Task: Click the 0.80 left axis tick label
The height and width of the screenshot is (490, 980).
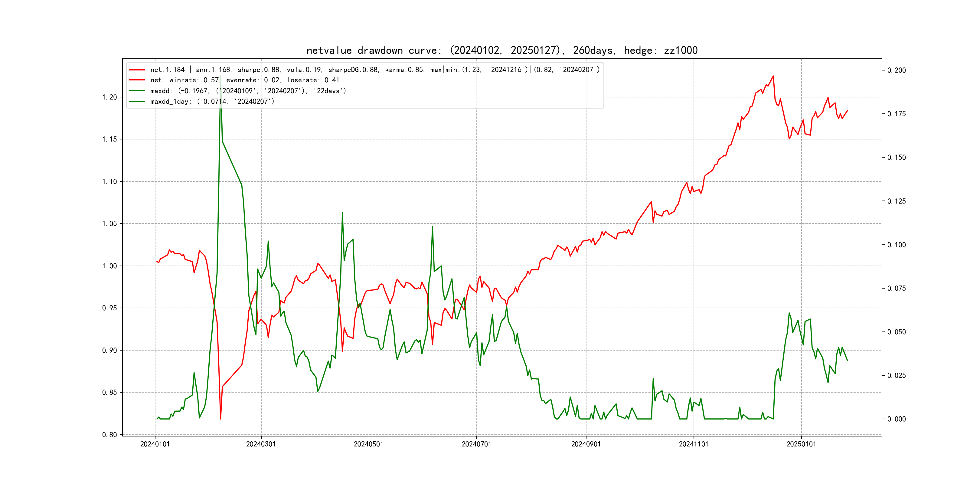Action: tap(109, 435)
